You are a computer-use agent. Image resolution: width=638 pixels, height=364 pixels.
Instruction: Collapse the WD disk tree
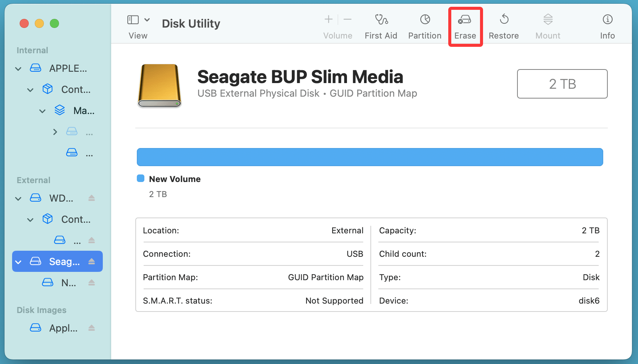coord(18,199)
